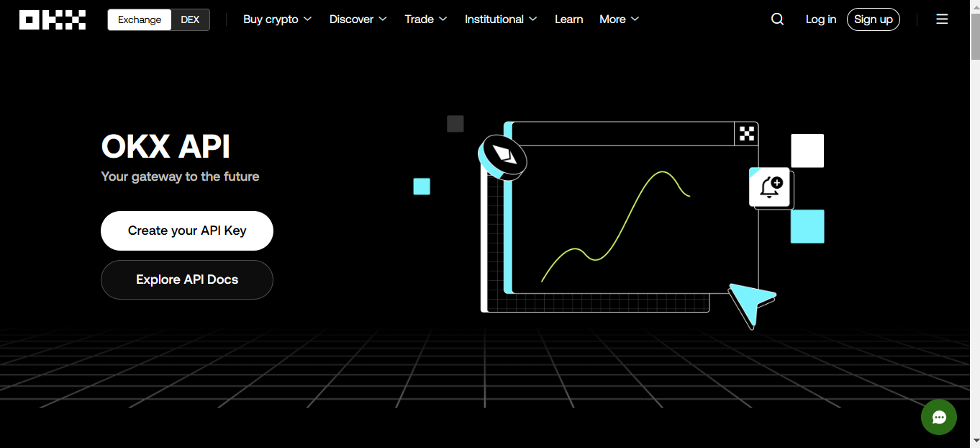
Task: Switch to DEX mode
Action: [x=190, y=19]
